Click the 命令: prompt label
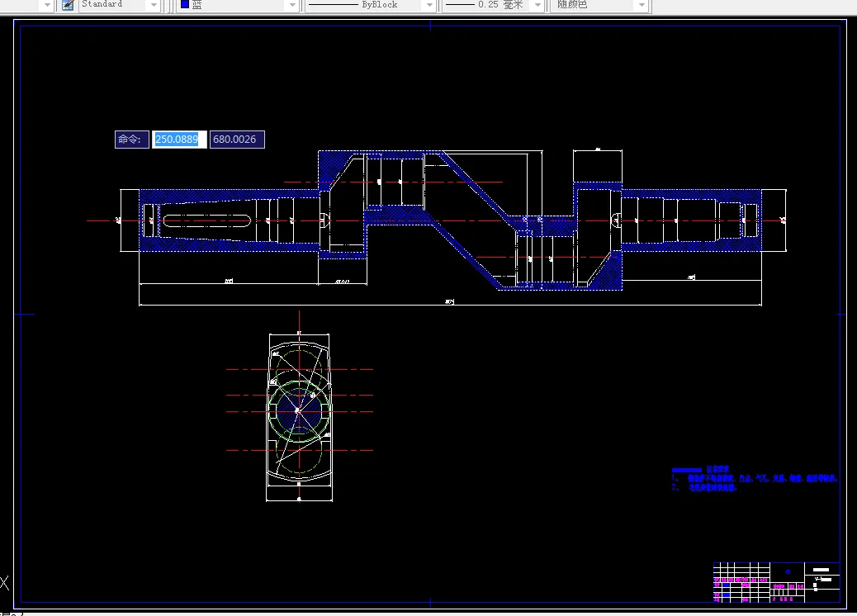This screenshot has width=857, height=616. click(132, 140)
